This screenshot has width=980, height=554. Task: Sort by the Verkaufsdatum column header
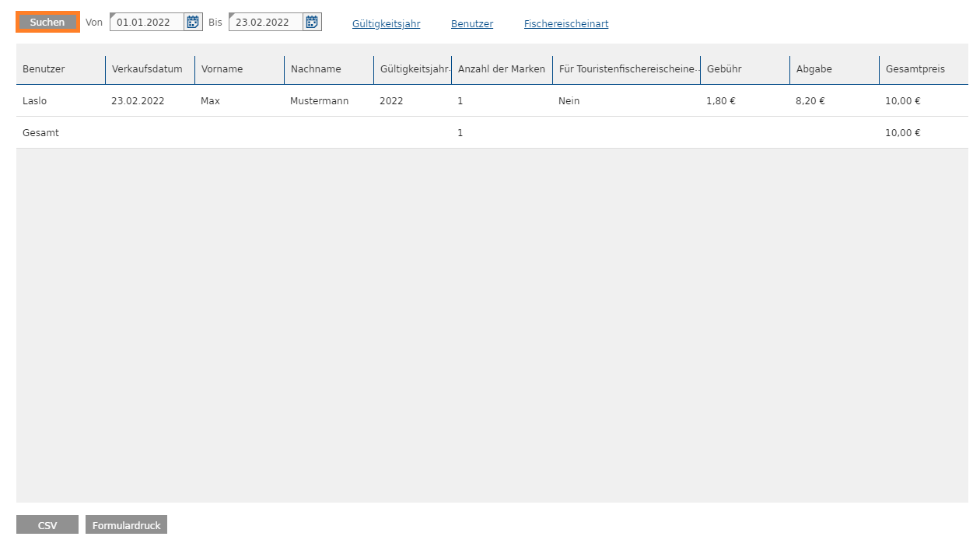[147, 69]
